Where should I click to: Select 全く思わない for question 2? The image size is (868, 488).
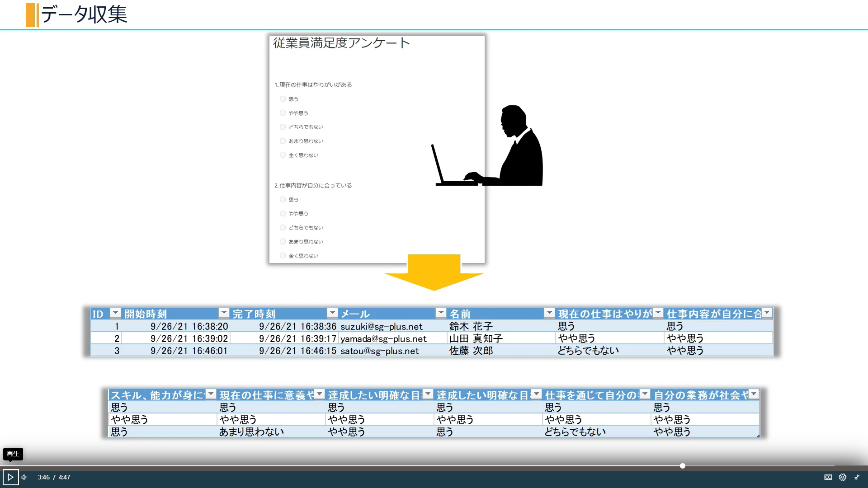tap(283, 255)
